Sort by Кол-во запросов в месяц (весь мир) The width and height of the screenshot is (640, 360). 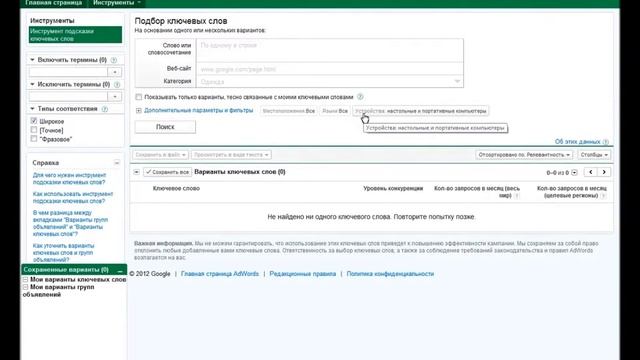point(477,192)
